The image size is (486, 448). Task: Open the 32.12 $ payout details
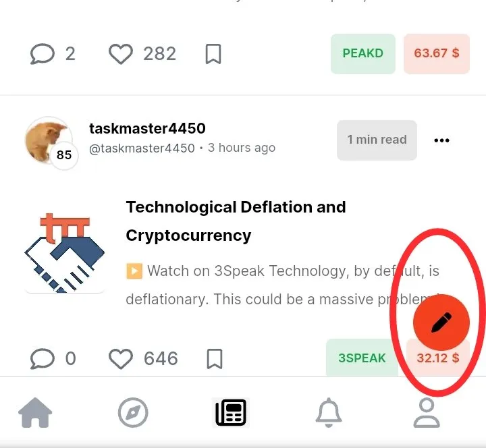coord(438,358)
